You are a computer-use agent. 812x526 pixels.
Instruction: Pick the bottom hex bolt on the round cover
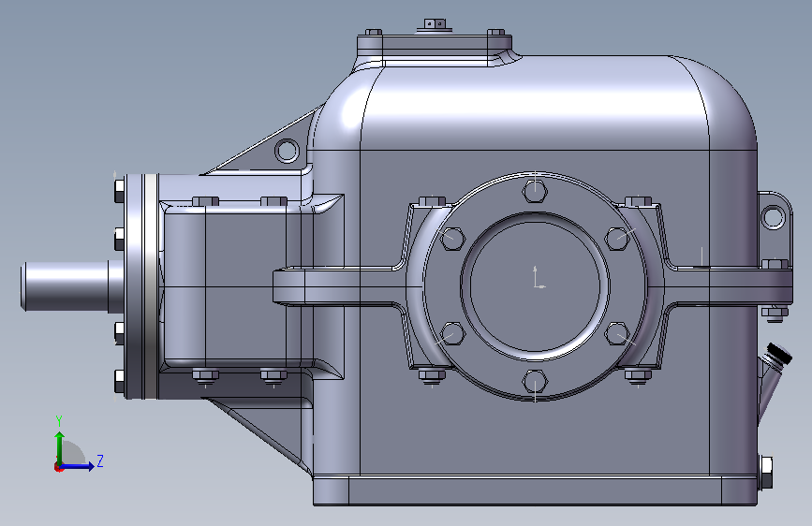[535, 382]
